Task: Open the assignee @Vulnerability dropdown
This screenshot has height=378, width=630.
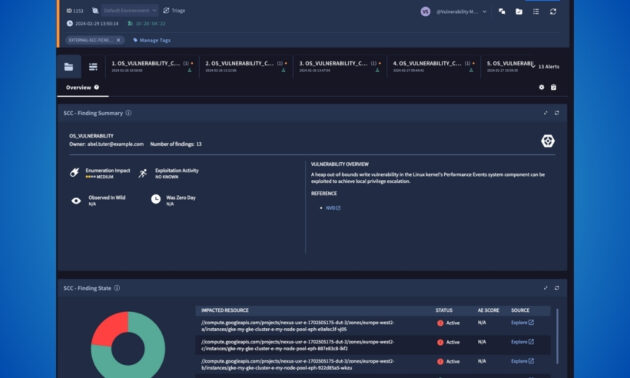Action: (x=461, y=12)
